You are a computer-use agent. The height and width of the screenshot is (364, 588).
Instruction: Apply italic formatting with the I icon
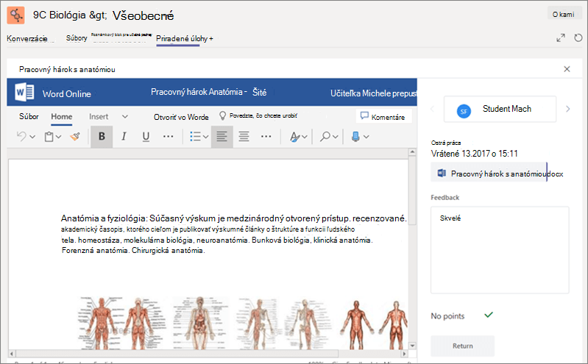coord(124,137)
